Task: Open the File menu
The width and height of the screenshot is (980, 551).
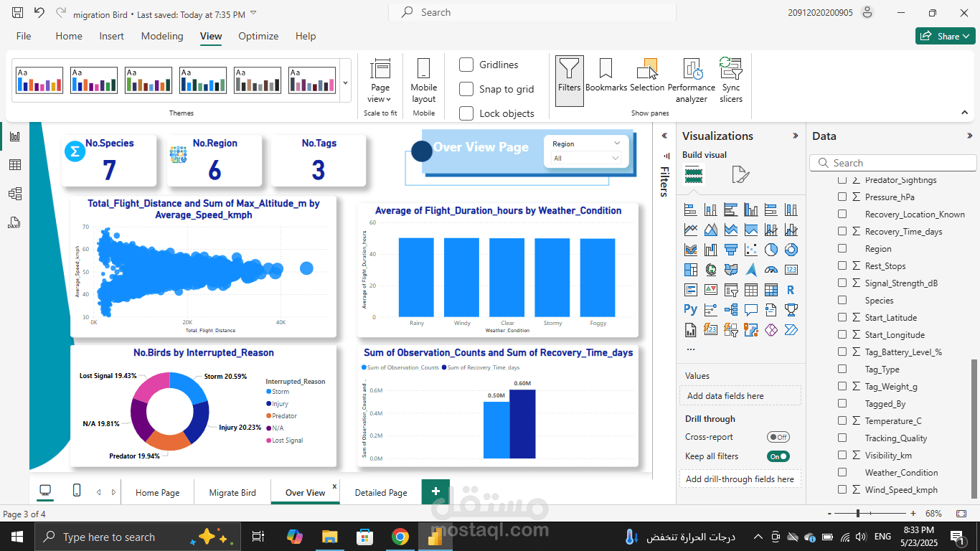Action: [24, 36]
